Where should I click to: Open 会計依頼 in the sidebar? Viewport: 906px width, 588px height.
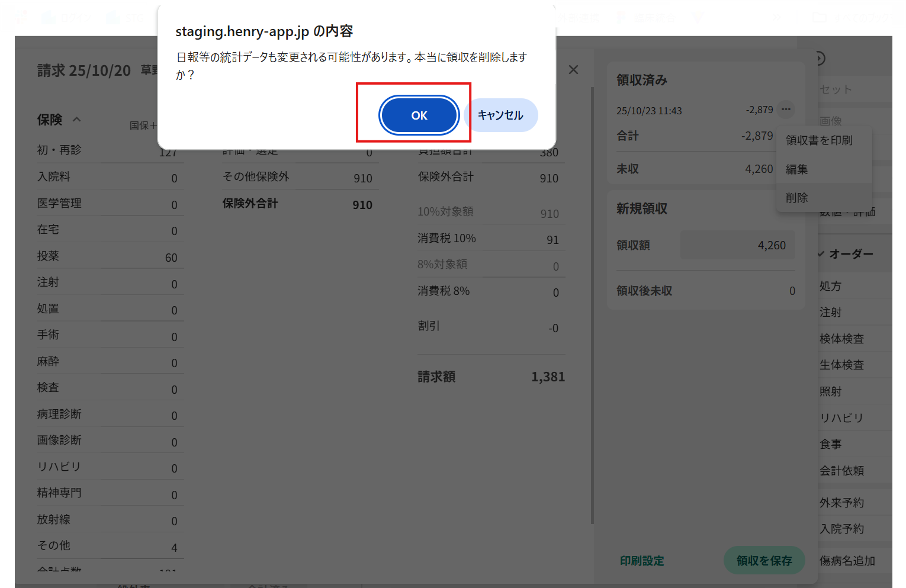(841, 471)
